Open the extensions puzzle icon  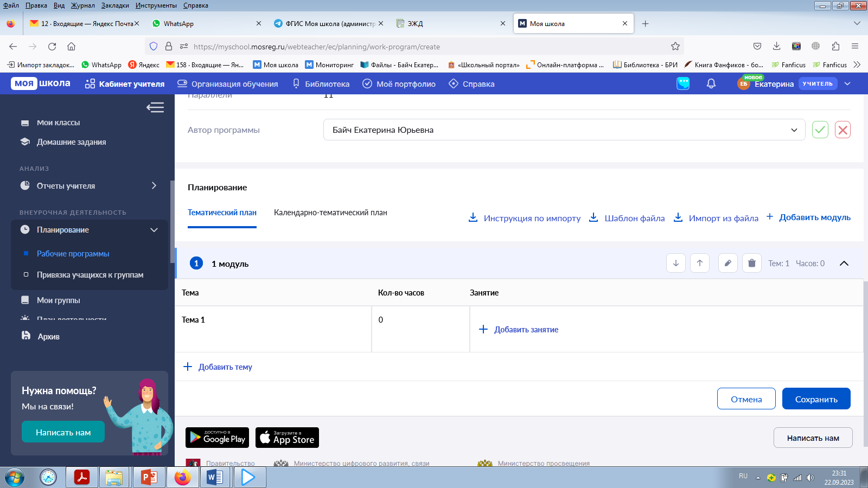pyautogui.click(x=835, y=46)
